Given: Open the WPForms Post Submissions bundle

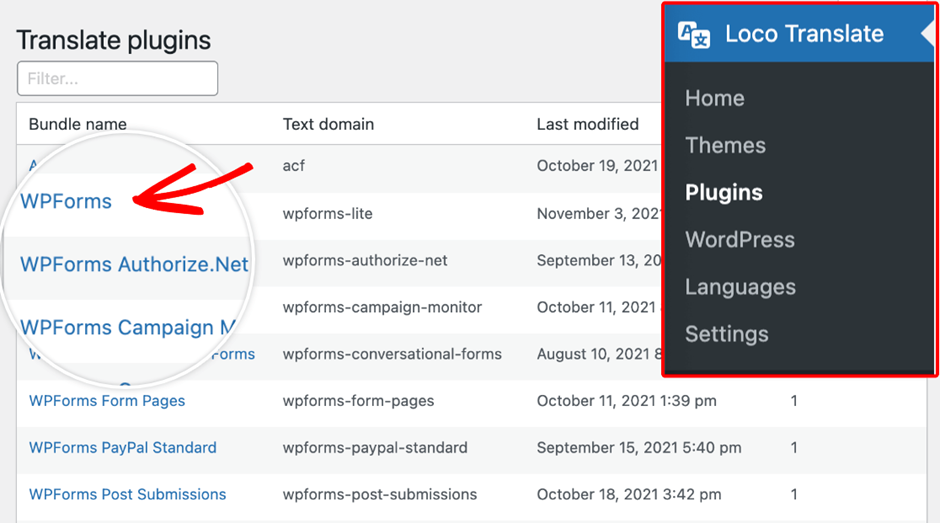Looking at the screenshot, I should pos(127,495).
